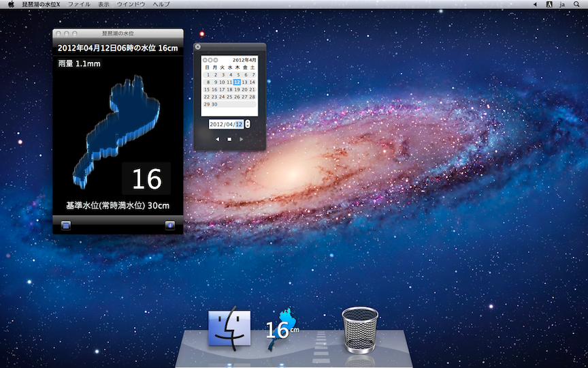
Task: Step forward with the right arrow button
Action: pos(241,139)
